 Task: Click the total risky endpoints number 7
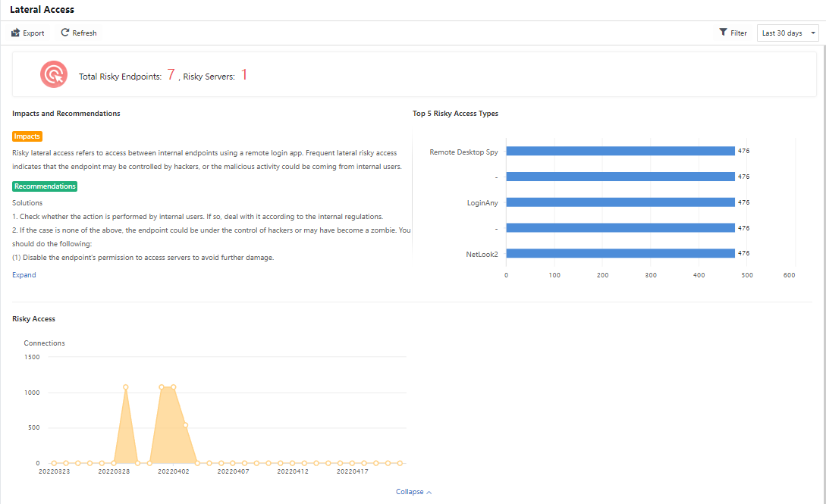(x=171, y=75)
